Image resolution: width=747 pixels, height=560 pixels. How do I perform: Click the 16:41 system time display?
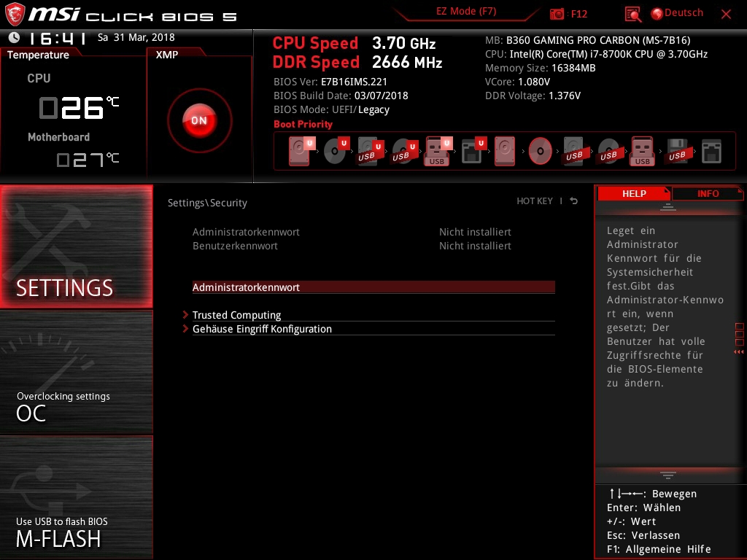58,38
